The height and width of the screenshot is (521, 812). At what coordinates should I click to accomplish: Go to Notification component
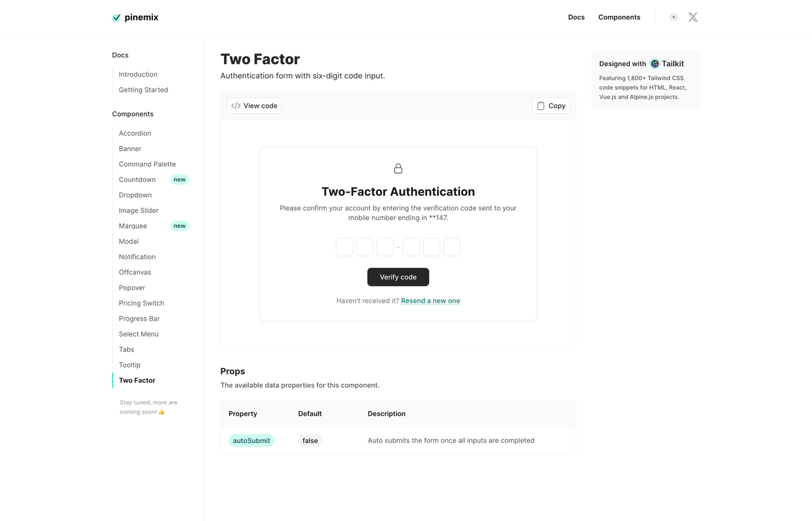click(x=137, y=257)
